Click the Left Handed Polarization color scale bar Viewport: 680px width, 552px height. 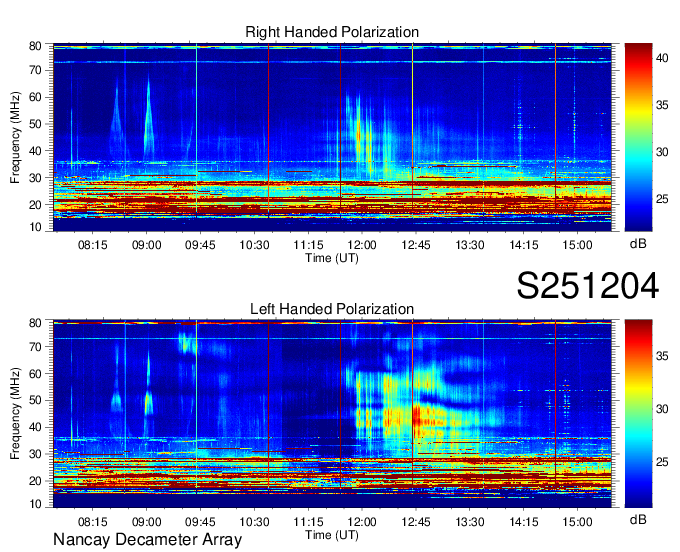638,413
